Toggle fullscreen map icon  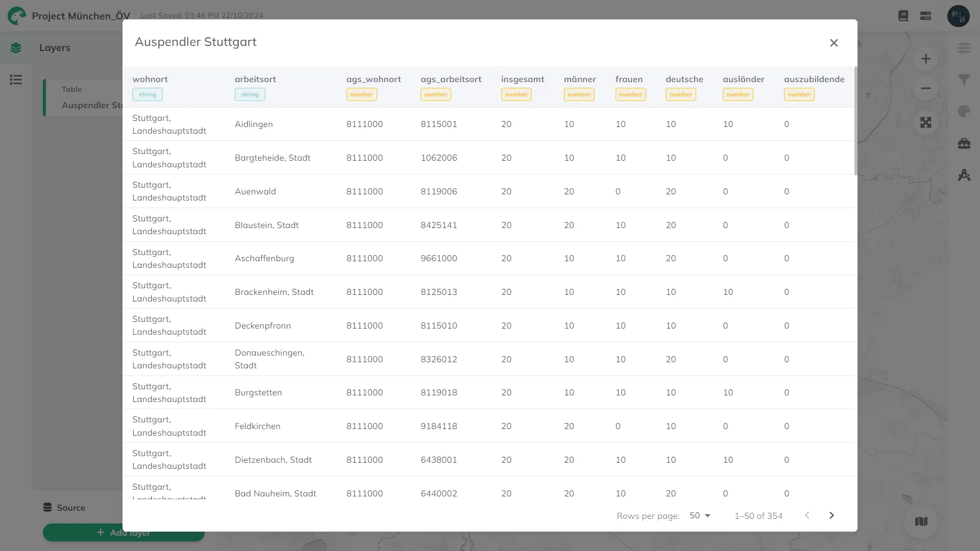click(x=925, y=122)
